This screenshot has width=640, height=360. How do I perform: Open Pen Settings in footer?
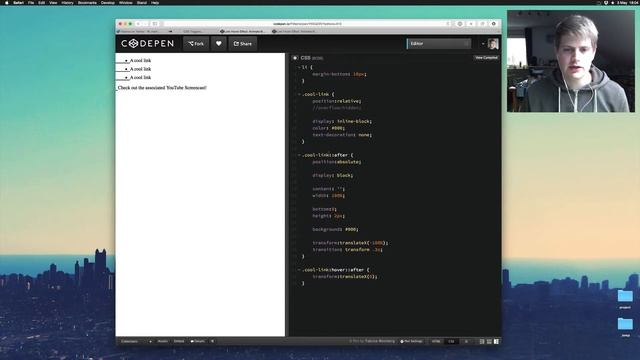[x=411, y=341]
